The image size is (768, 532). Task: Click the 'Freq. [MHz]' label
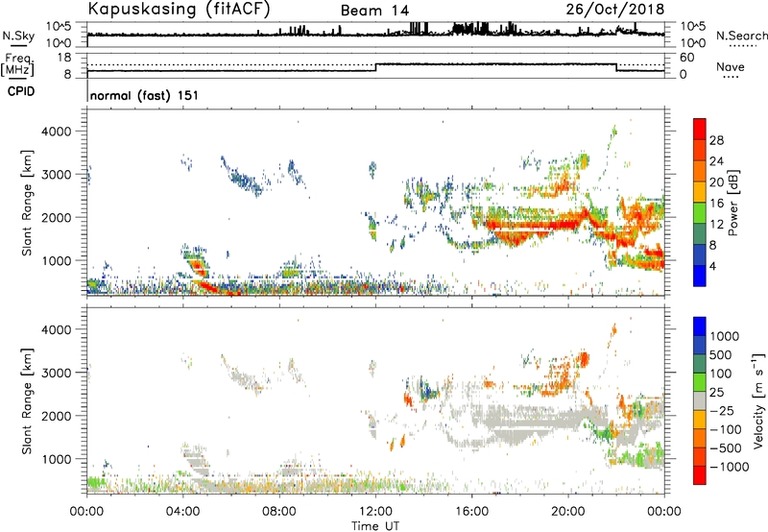[x=18, y=65]
